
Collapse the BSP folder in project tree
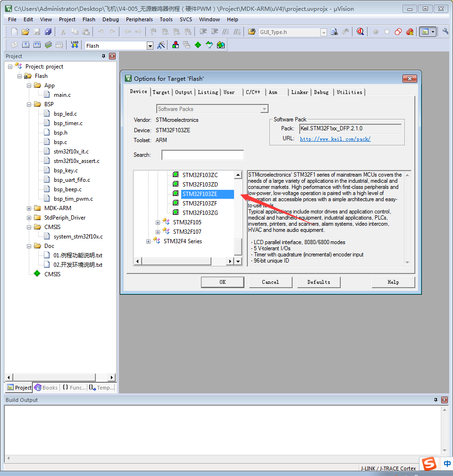click(x=29, y=104)
